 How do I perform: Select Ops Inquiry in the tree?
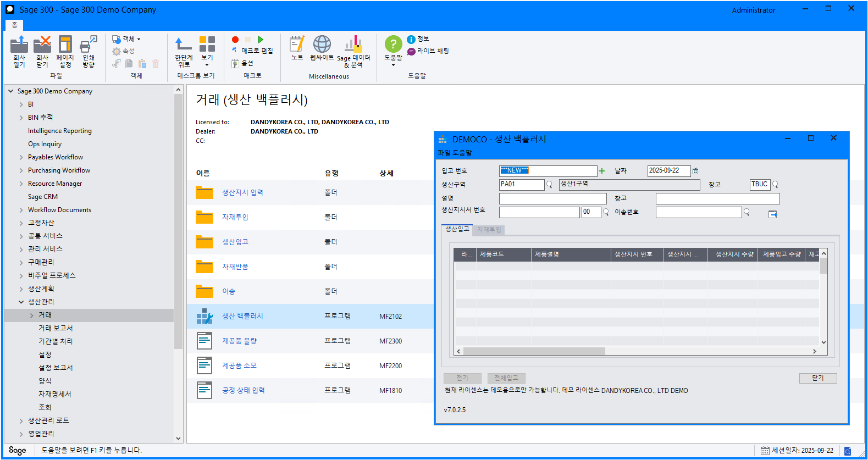(x=45, y=144)
